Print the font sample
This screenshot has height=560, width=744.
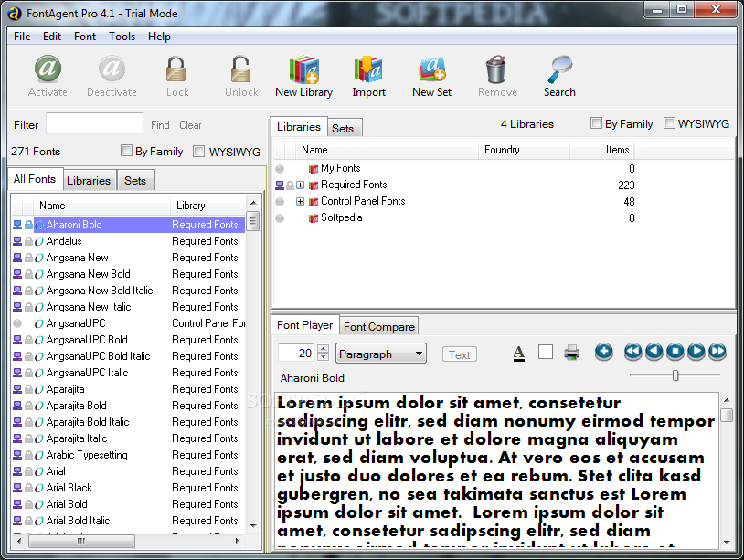(x=572, y=353)
